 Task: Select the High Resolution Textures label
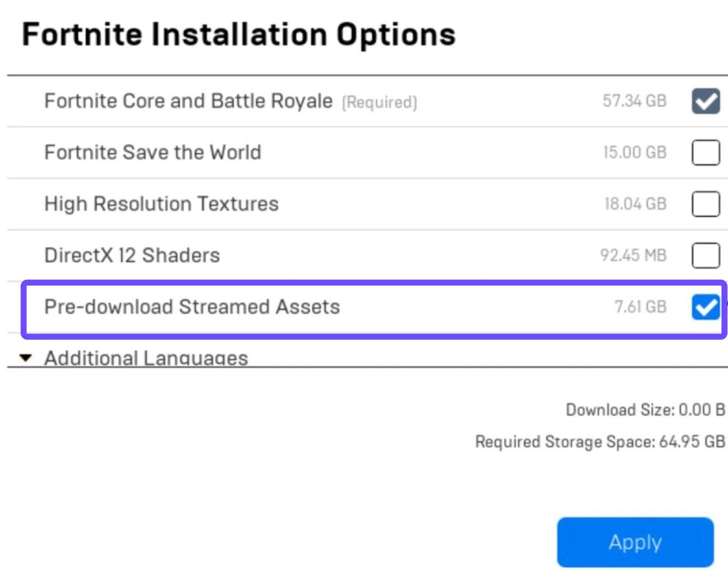(161, 204)
